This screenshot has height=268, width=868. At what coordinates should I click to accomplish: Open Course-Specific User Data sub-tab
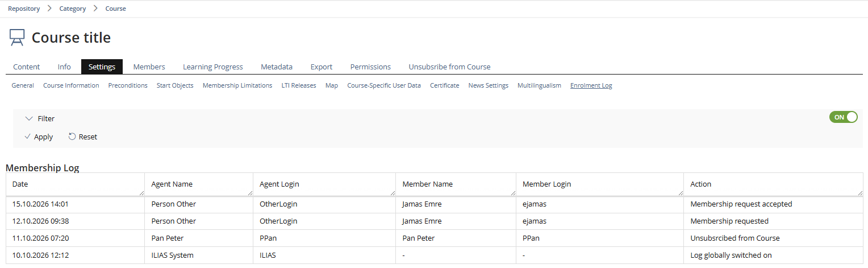384,85
